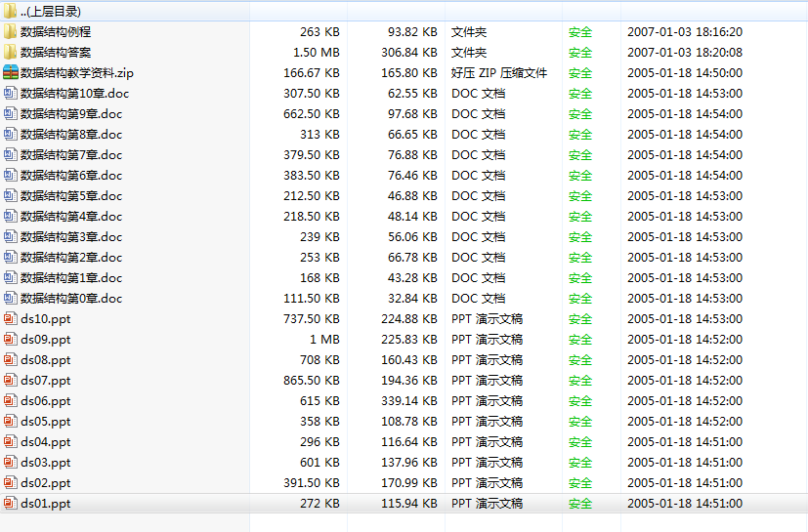808x532 pixels.
Task: Select file name 数据结构第5章.doc
Action: point(71,196)
